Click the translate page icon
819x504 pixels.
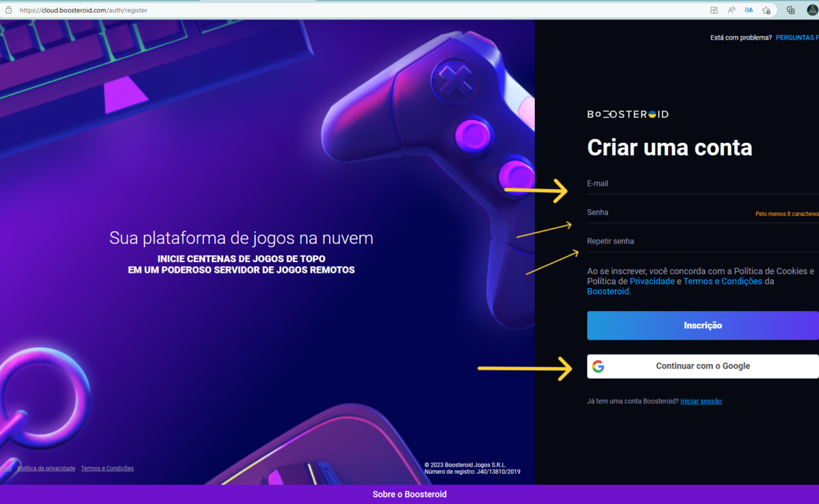pyautogui.click(x=749, y=10)
